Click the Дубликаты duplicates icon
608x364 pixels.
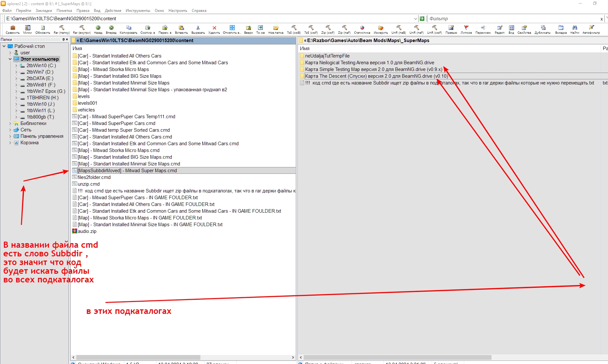(x=543, y=29)
